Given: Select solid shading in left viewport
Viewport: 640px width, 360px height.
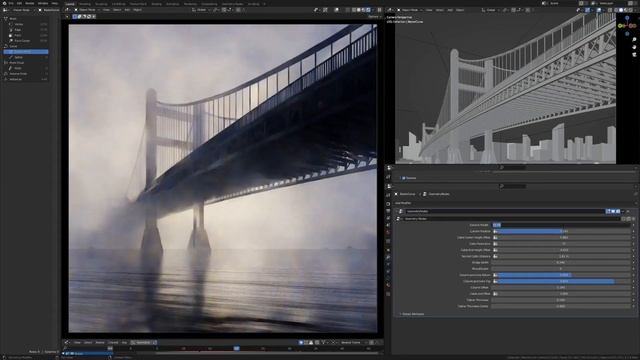Looking at the screenshot, I should coord(358,9).
